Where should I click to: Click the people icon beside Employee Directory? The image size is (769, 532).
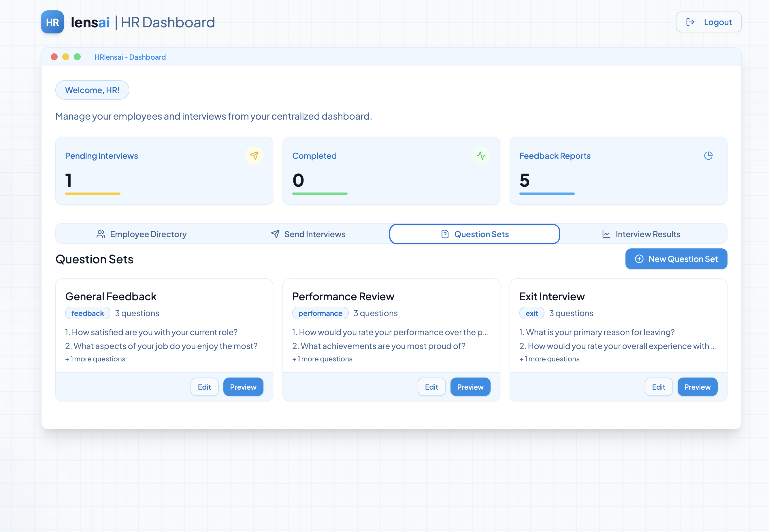click(x=101, y=234)
